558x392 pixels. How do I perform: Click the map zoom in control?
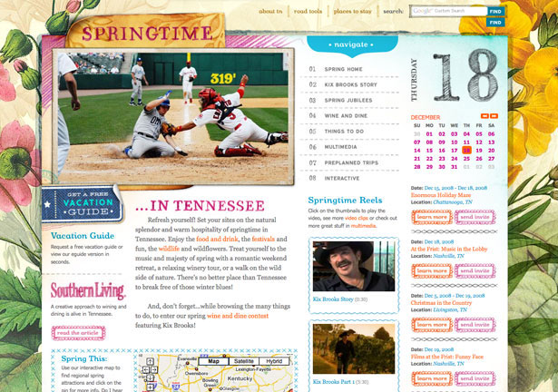click(x=151, y=387)
